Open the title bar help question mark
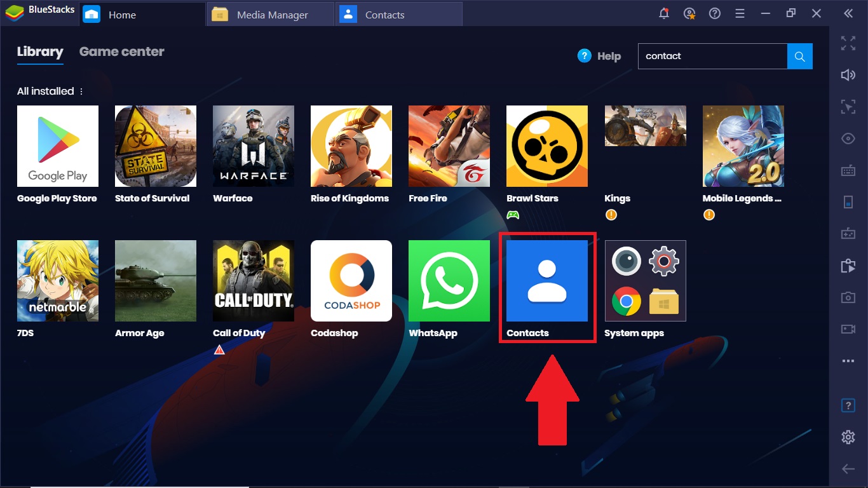The height and width of the screenshot is (488, 868). pyautogui.click(x=715, y=13)
